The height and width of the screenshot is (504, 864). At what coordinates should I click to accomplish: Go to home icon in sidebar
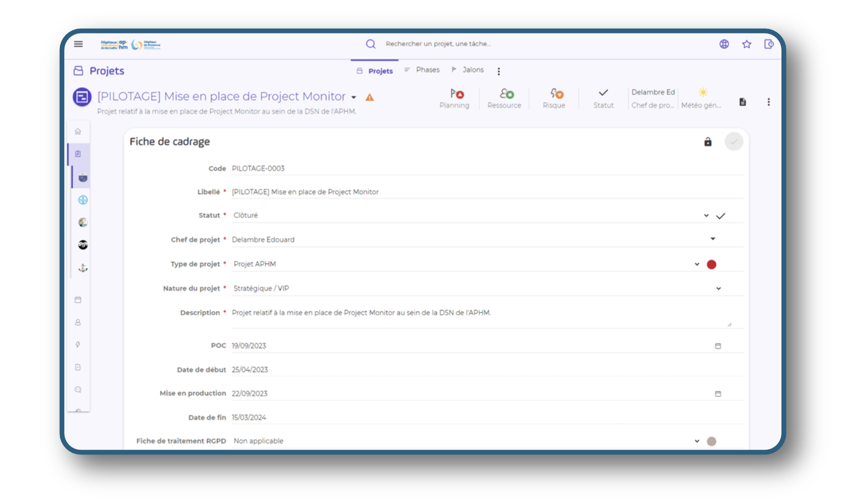[x=78, y=131]
